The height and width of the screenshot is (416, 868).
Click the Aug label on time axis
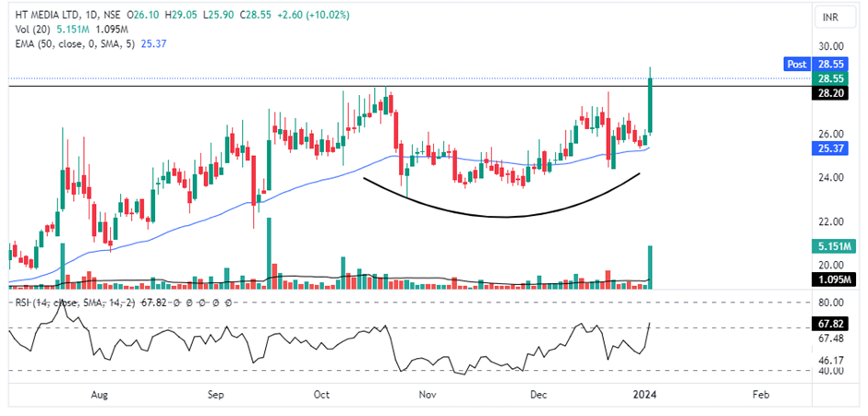click(x=101, y=394)
